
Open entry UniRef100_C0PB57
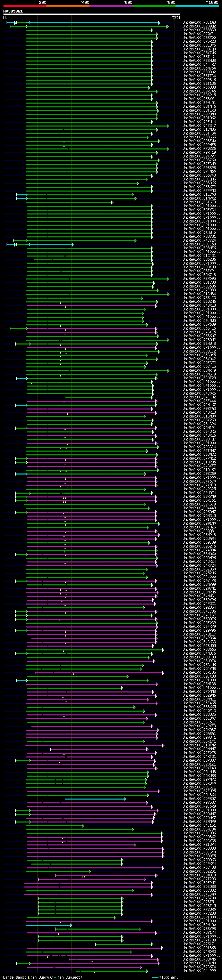click(x=199, y=799)
